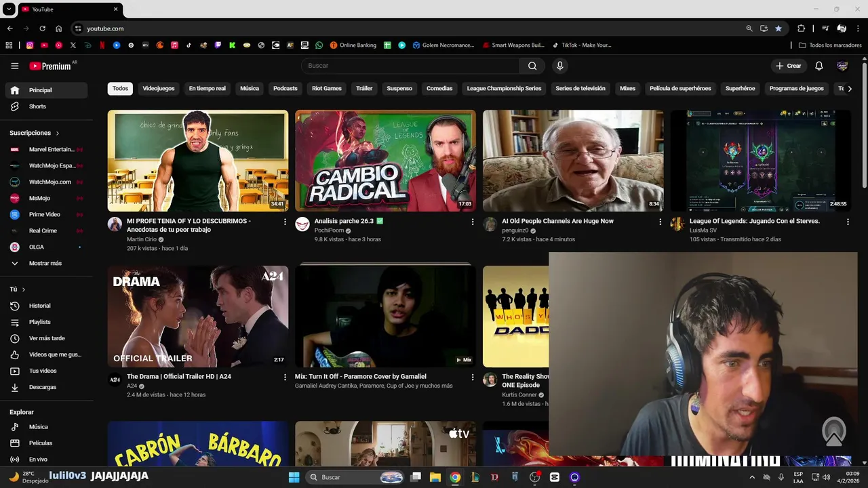868x488 pixels.
Task: Open File Explorer from the taskbar
Action: (x=435, y=477)
